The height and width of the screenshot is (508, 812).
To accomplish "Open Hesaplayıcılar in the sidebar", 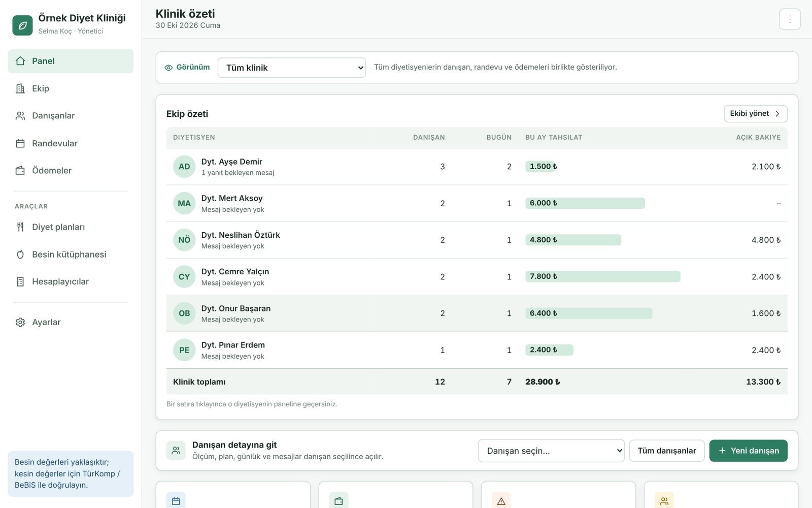I will click(71, 281).
